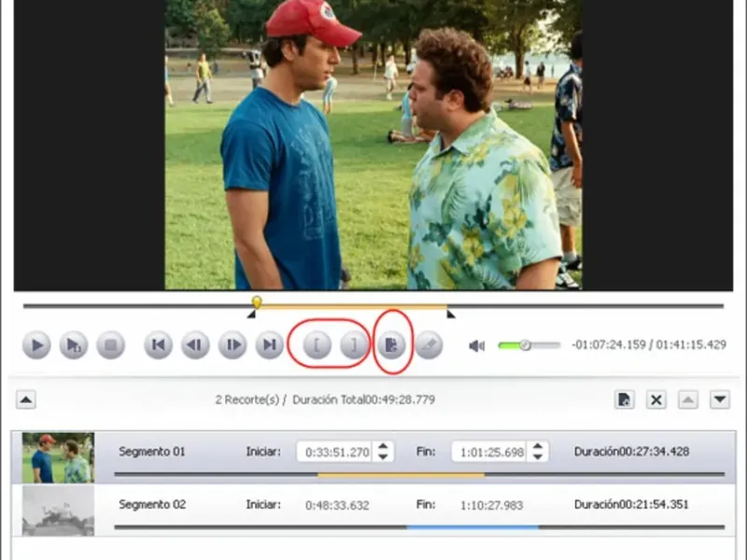Click the orange selected range on the timeline
This screenshot has width=747, height=560.
pos(354,307)
